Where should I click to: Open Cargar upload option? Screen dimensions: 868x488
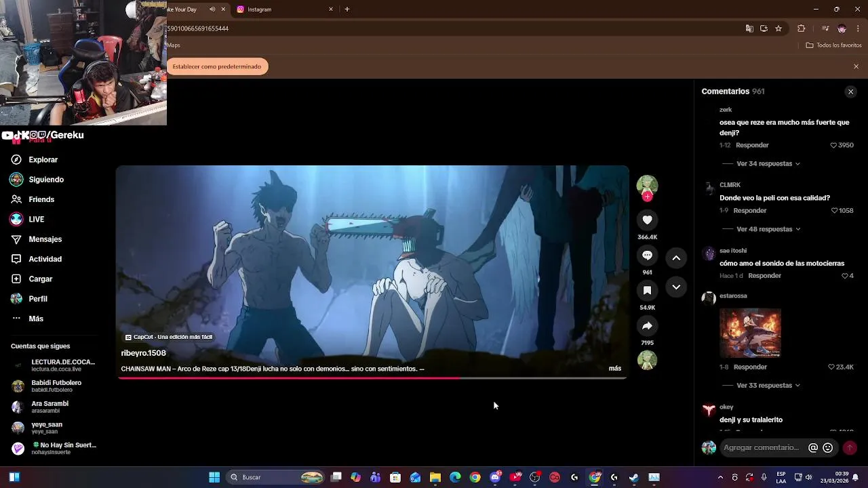41,279
